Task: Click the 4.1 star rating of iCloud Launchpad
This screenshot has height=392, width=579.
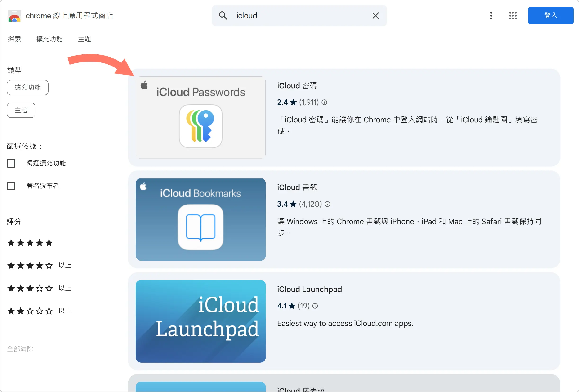Action: (x=286, y=306)
